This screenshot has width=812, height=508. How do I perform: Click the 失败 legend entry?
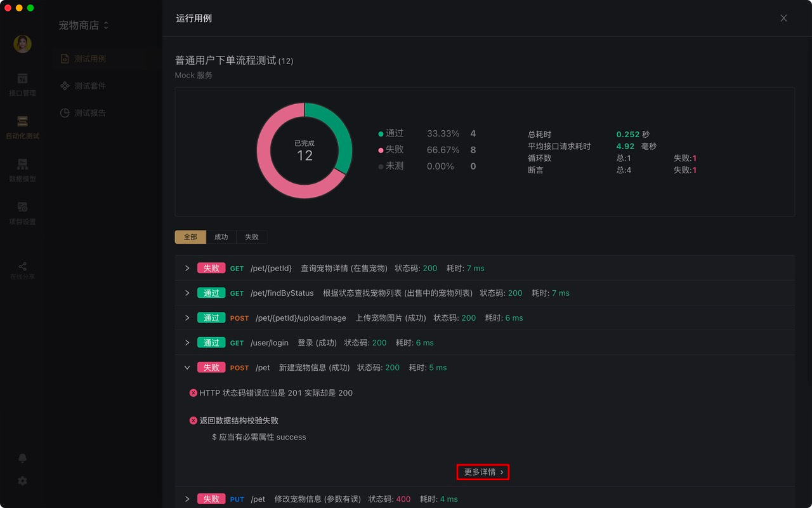(x=391, y=150)
